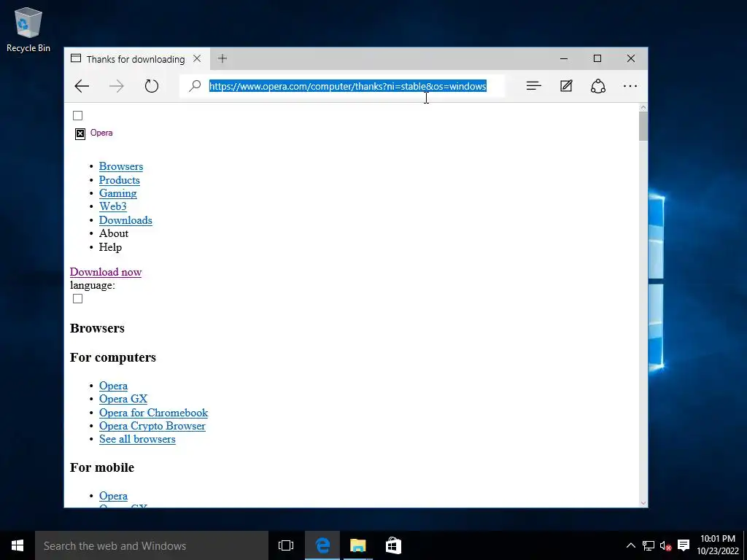Open 'Opera Crypto Browser' link
This screenshot has height=560, width=747.
152,426
